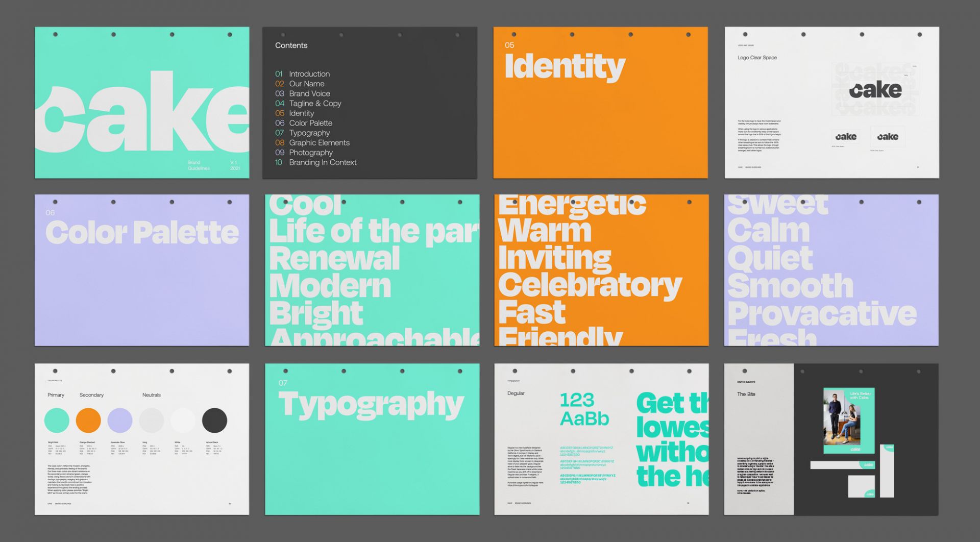This screenshot has width=980, height=542.
Task: Go to Brand Voice in the contents list
Action: pos(309,94)
